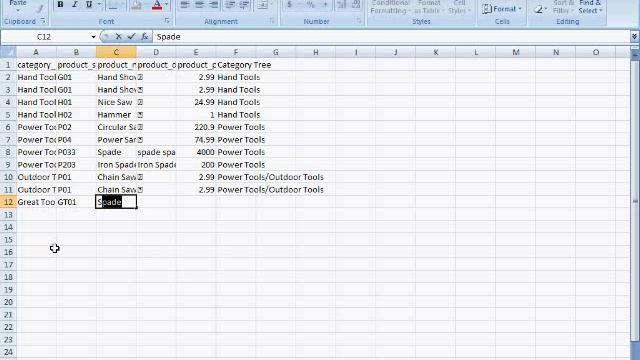Select cell containing P033

point(76,152)
